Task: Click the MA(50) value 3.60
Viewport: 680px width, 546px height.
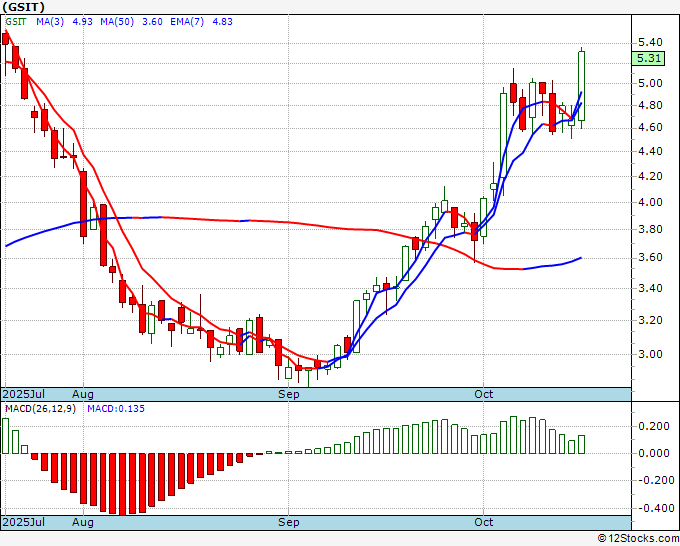Action: tap(152, 22)
